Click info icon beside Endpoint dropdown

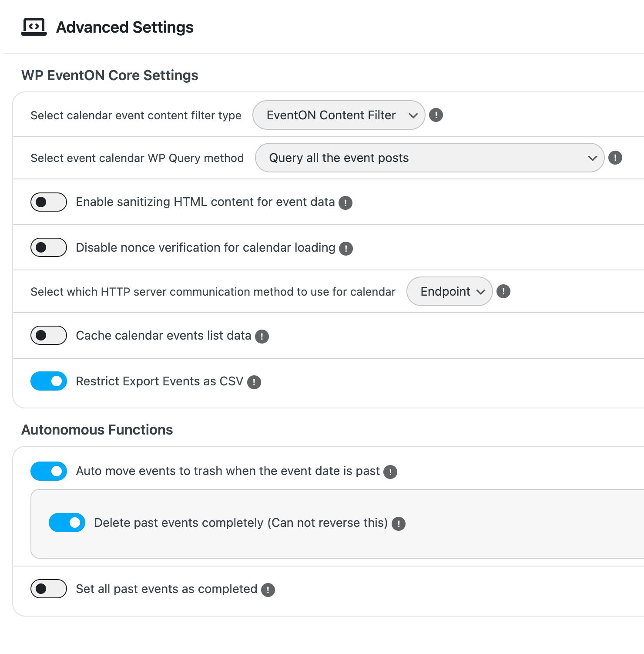(503, 291)
